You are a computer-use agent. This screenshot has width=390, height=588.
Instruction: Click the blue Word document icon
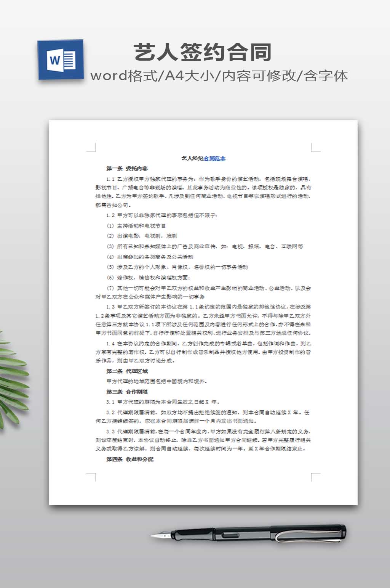coord(61,60)
